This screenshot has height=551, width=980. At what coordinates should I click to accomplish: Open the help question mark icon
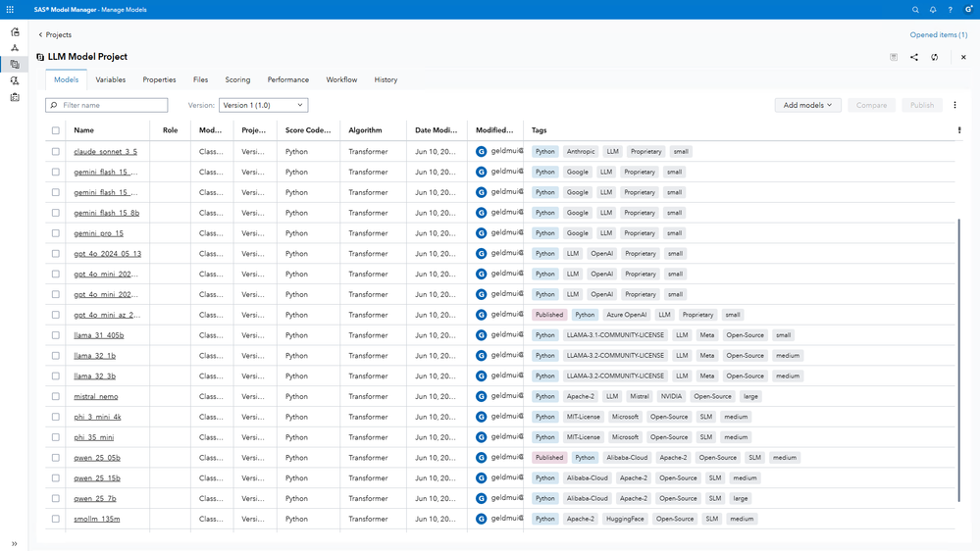tap(950, 10)
